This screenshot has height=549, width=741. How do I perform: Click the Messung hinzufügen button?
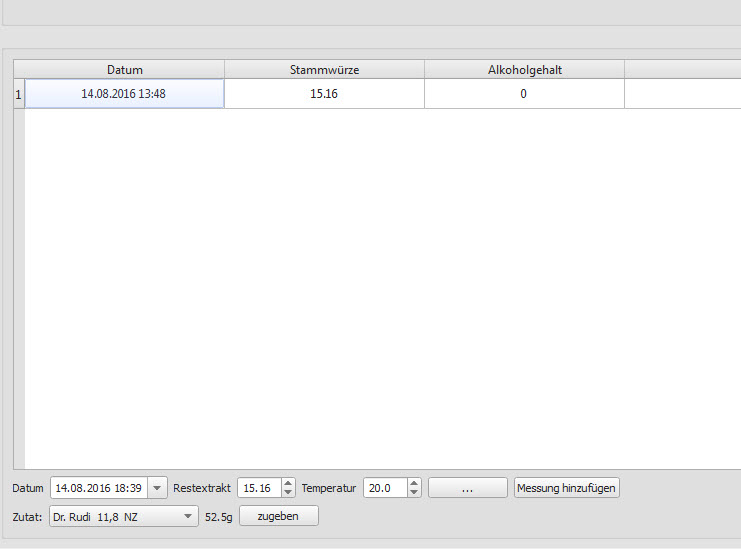tap(566, 488)
